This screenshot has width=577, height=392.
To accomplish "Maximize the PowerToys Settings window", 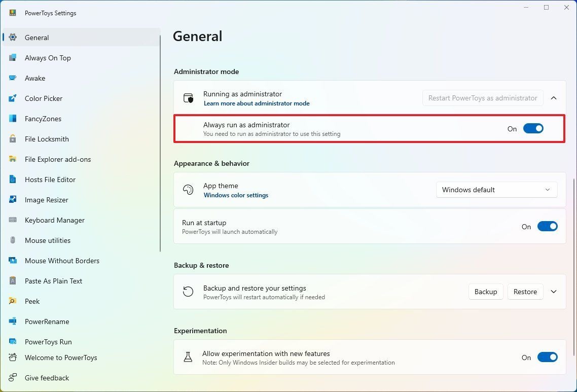I will pos(546,8).
